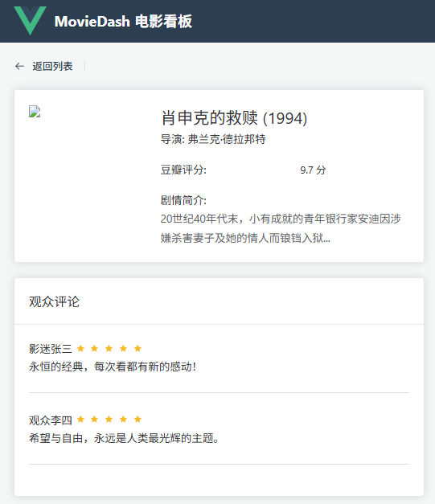This screenshot has width=435, height=504.
Task: Click first star of 观众李四 rating
Action: pos(80,419)
